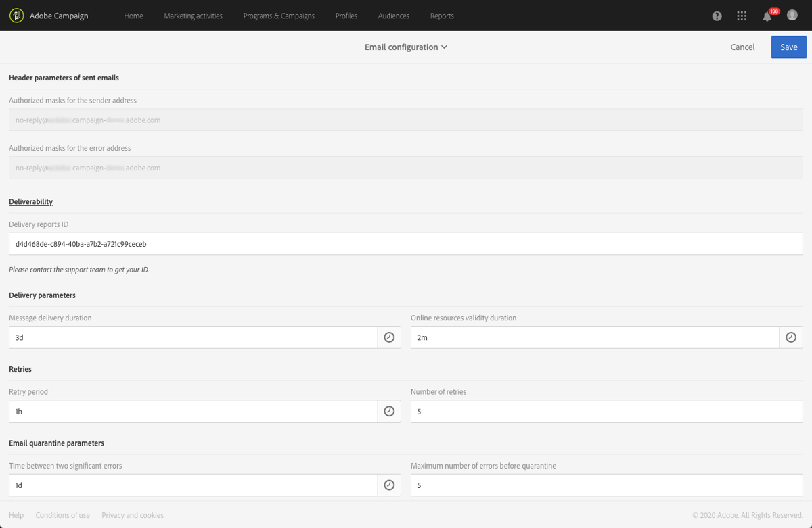This screenshot has height=528, width=812.
Task: Open the clock picker for Online resources validity
Action: click(x=790, y=337)
